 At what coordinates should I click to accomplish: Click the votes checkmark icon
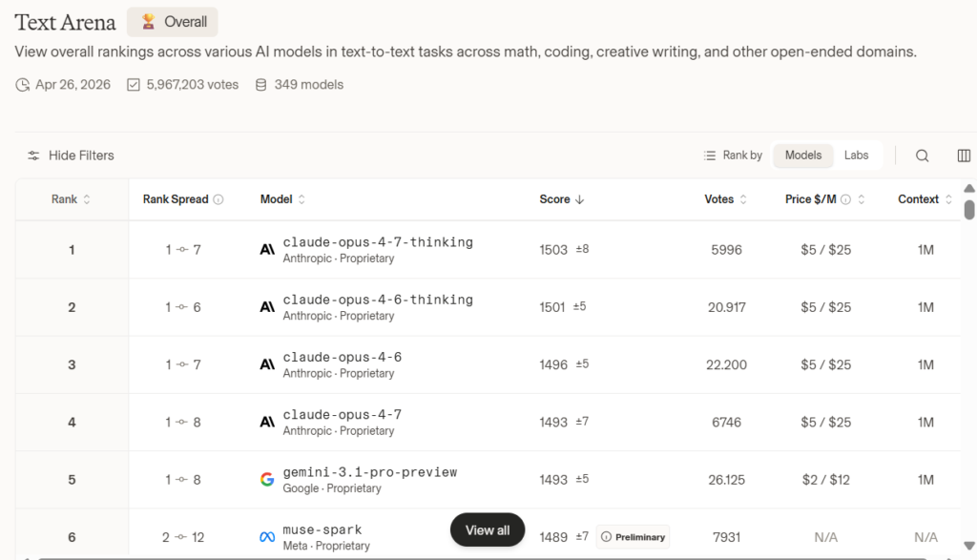[x=134, y=85]
